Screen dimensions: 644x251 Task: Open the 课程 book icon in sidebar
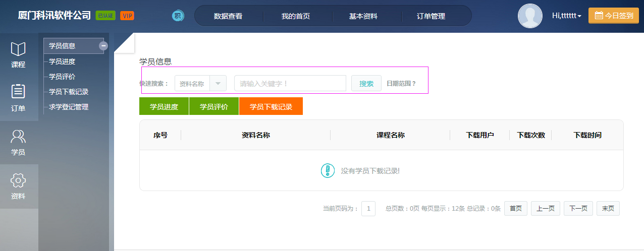click(x=18, y=49)
